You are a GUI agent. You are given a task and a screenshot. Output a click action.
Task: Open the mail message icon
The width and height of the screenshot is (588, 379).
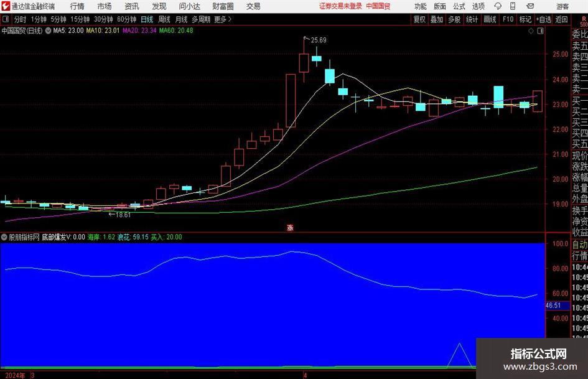tap(530, 6)
